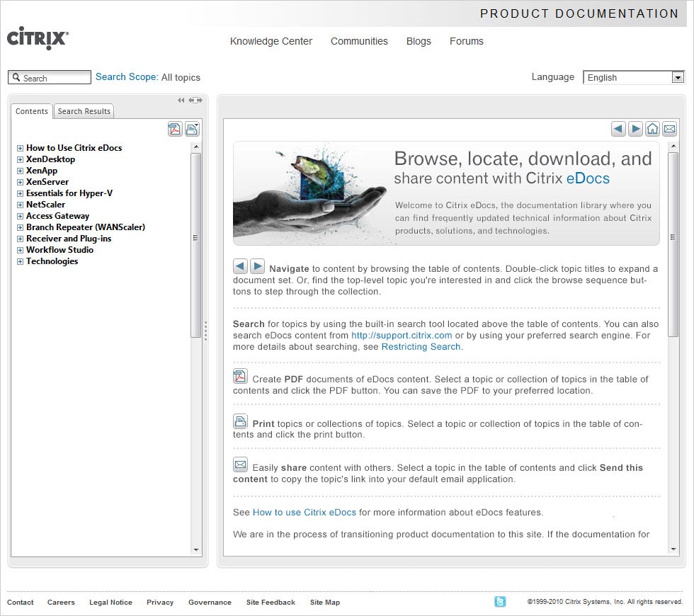The width and height of the screenshot is (694, 616).
Task: Click the home icon in content toolbar
Action: pyautogui.click(x=652, y=129)
